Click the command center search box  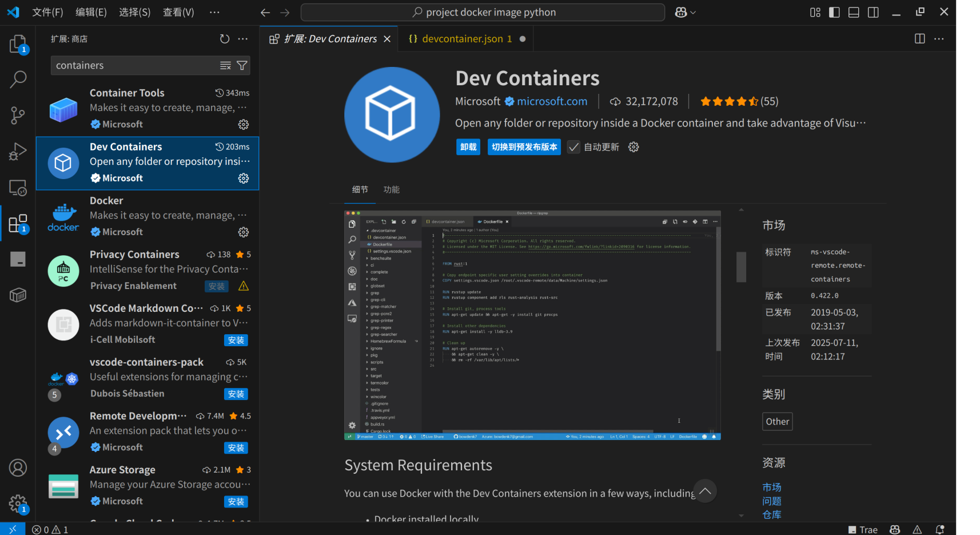pos(483,13)
